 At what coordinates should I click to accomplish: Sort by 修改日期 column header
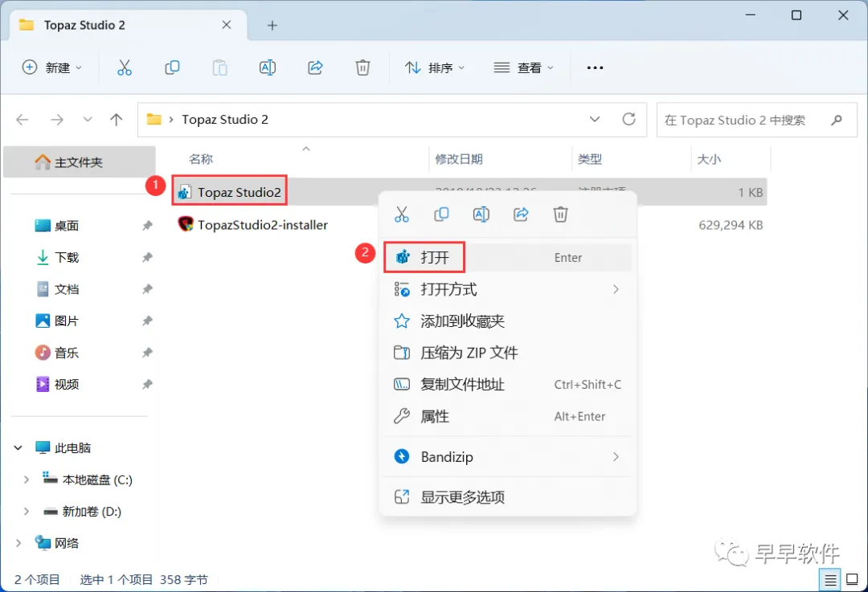(459, 159)
